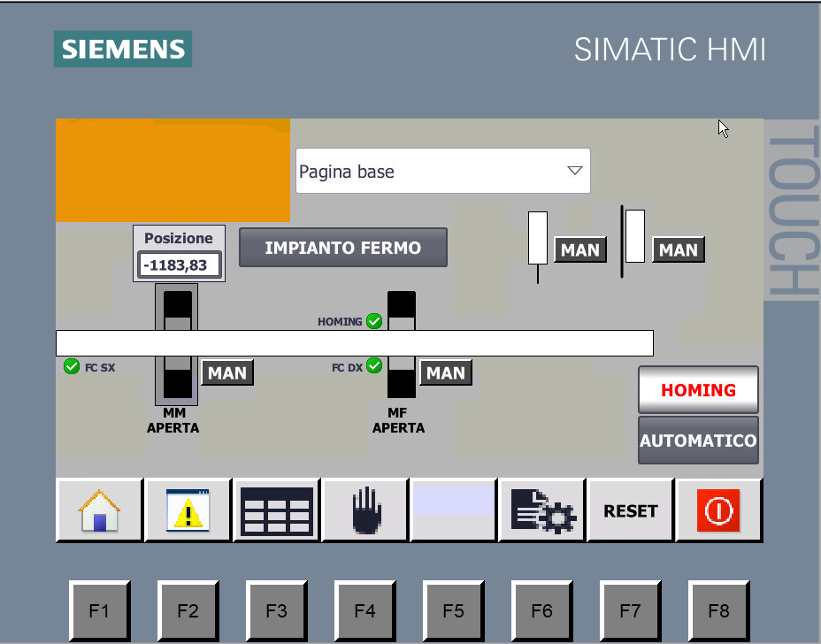Image resolution: width=821 pixels, height=644 pixels.
Task: Click the IMPIANTO FERMO status button
Action: click(343, 247)
